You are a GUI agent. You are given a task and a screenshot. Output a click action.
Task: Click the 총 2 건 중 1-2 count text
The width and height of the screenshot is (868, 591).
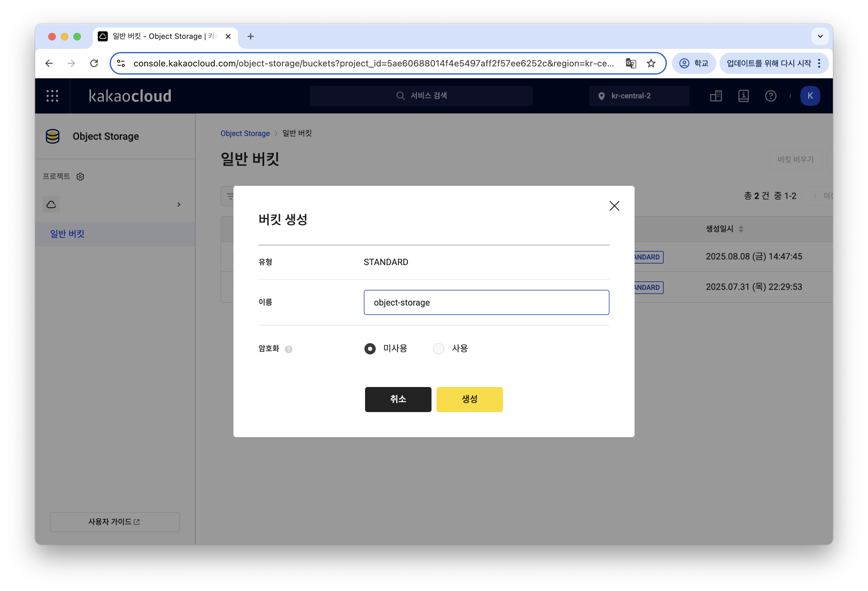click(770, 196)
